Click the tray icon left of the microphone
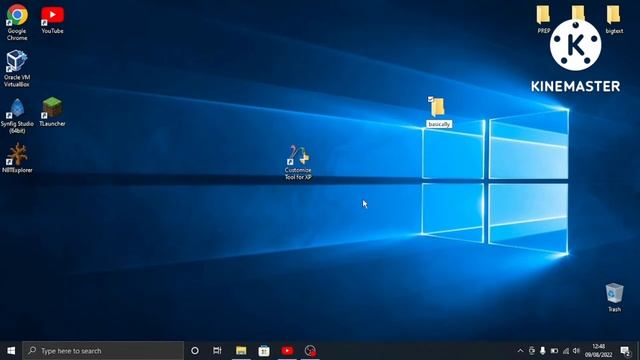 (531, 351)
